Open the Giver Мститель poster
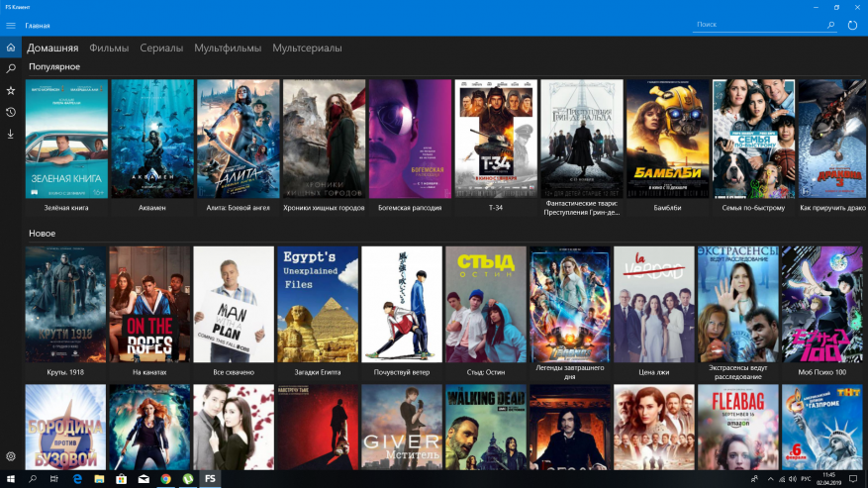This screenshot has width=868, height=488. click(x=402, y=427)
